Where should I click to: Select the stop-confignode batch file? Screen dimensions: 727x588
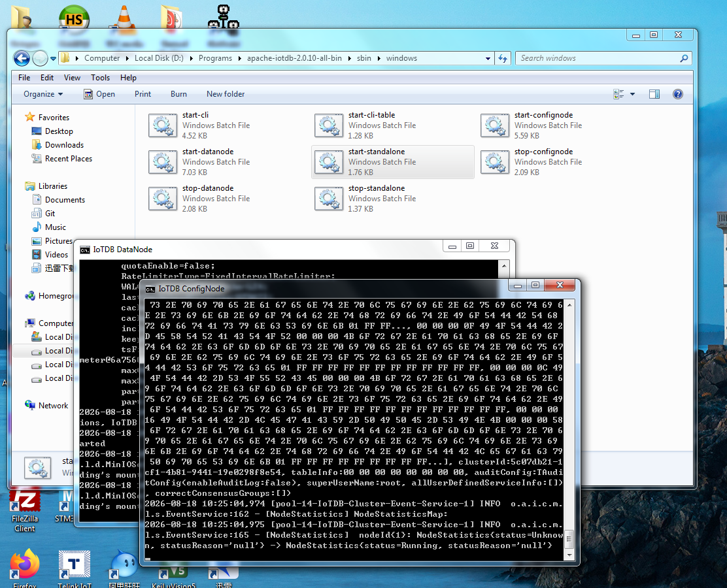532,162
